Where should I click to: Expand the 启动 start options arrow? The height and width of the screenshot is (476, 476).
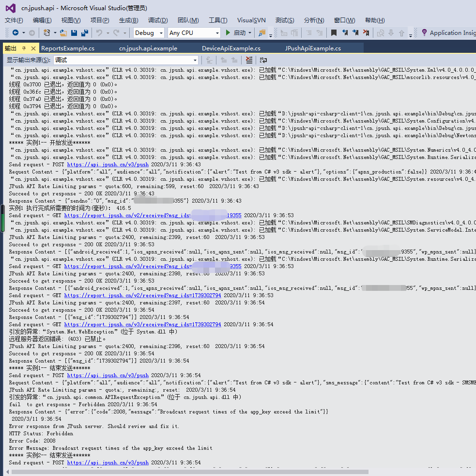[250, 32]
